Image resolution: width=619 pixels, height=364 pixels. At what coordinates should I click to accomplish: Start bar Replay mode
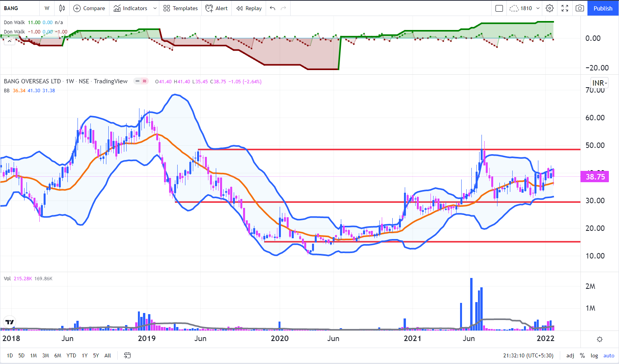pos(249,8)
